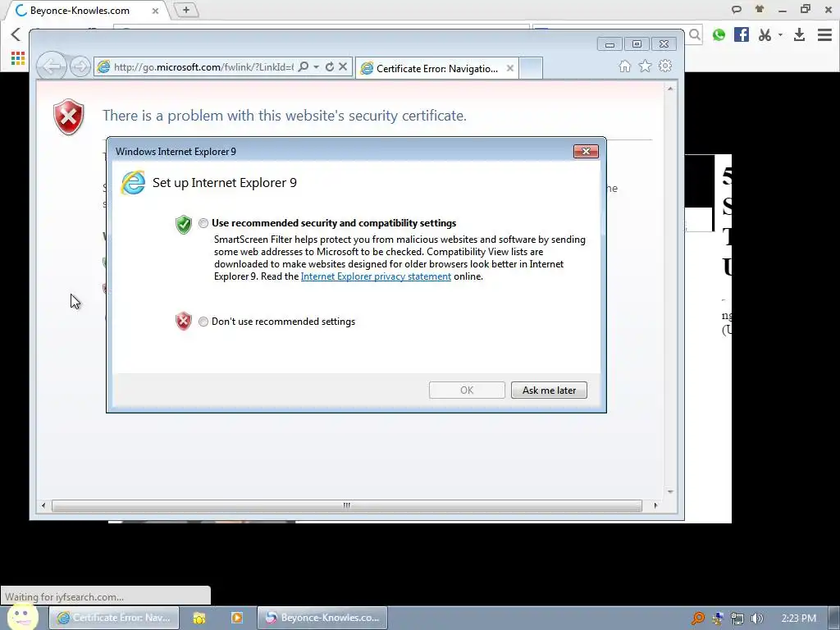Click the smiley Start button on taskbar
Viewport: 840px width, 630px height.
click(x=22, y=616)
